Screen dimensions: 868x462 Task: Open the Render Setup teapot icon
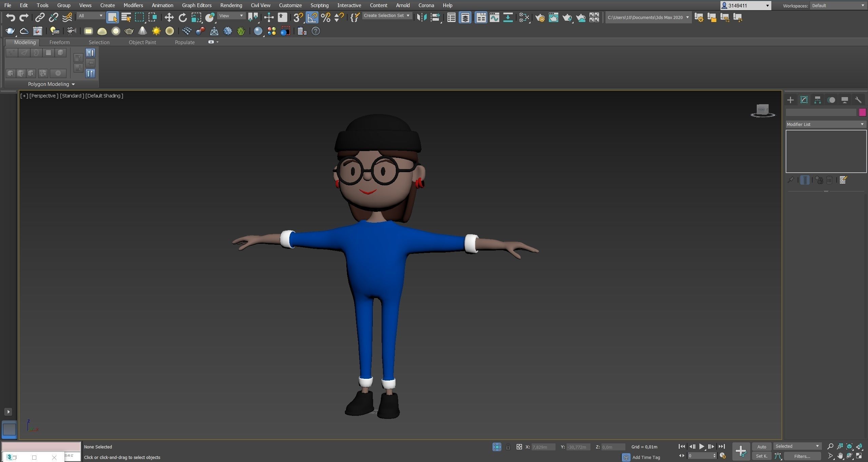click(x=540, y=17)
